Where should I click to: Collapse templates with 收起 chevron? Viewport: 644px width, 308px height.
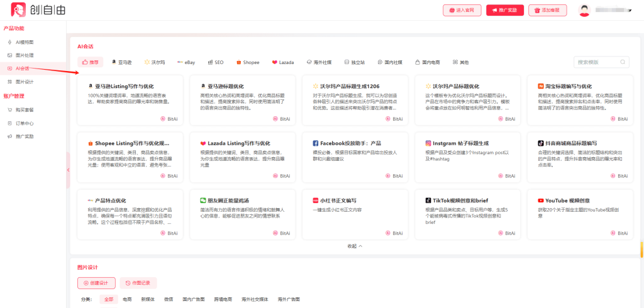(x=355, y=246)
